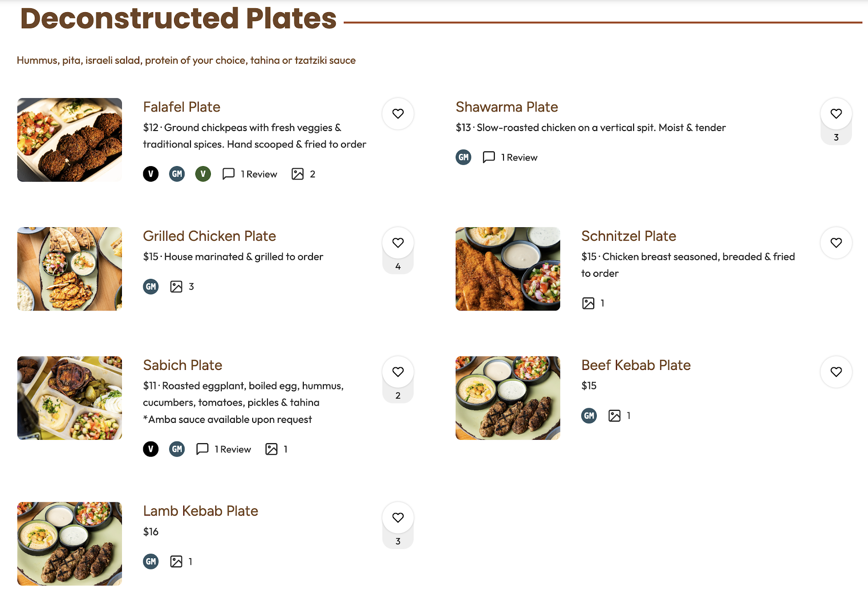The width and height of the screenshot is (868, 602).
Task: Toggle heart on Shawarma Plate
Action: pos(836,114)
